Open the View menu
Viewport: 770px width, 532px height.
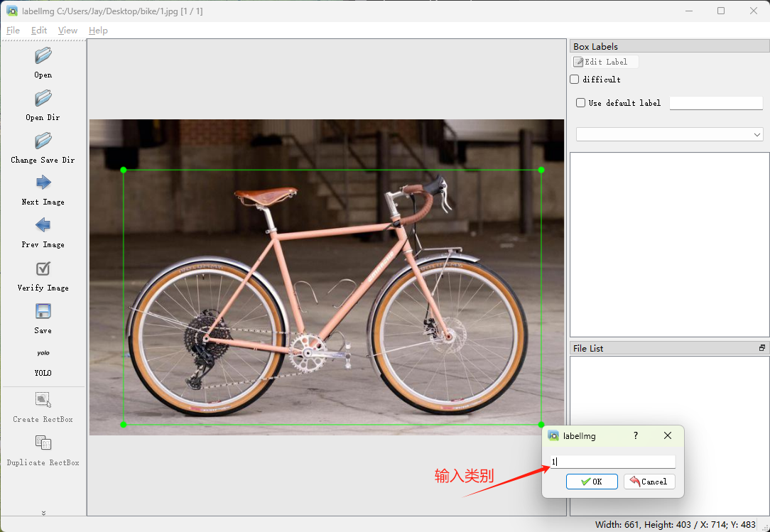[x=67, y=31]
